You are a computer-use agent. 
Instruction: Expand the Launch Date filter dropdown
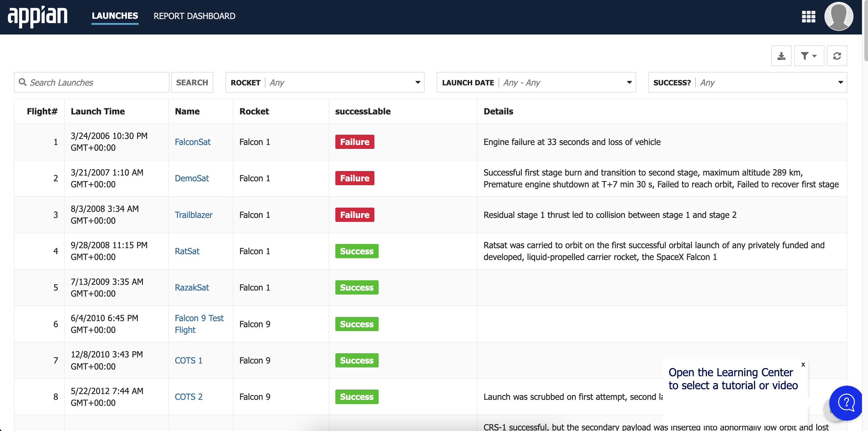pyautogui.click(x=536, y=82)
